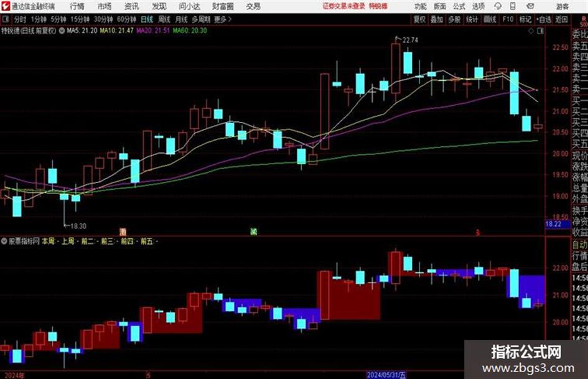
Task: Open the message envelope icon
Action: coord(530,6)
